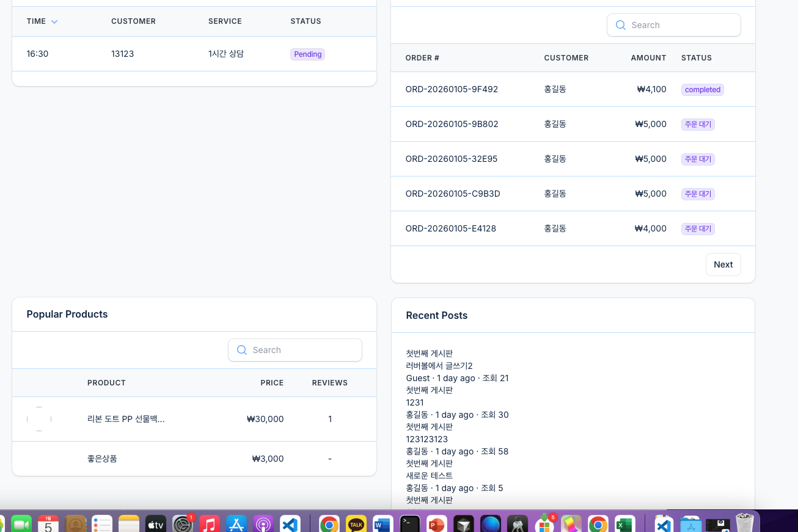Image resolution: width=798 pixels, height=532 pixels.
Task: Open the Music app in the dock
Action: coord(209,524)
